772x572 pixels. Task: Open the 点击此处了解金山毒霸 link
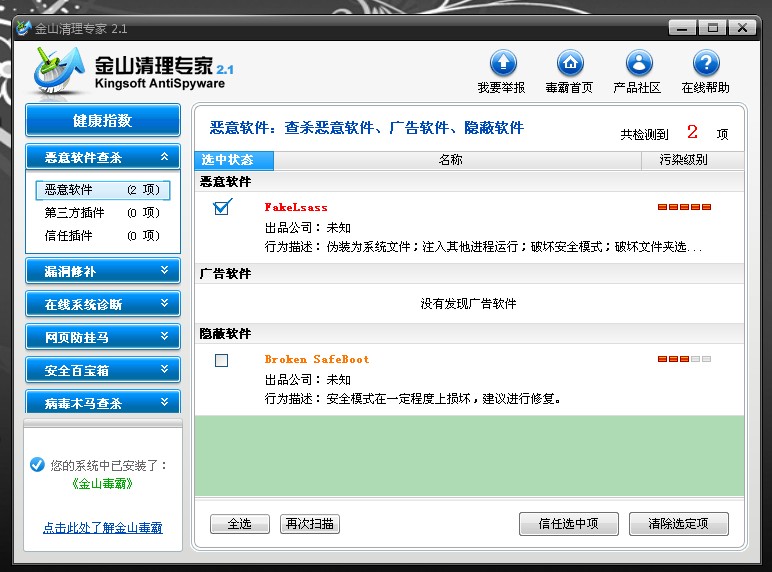coord(103,528)
